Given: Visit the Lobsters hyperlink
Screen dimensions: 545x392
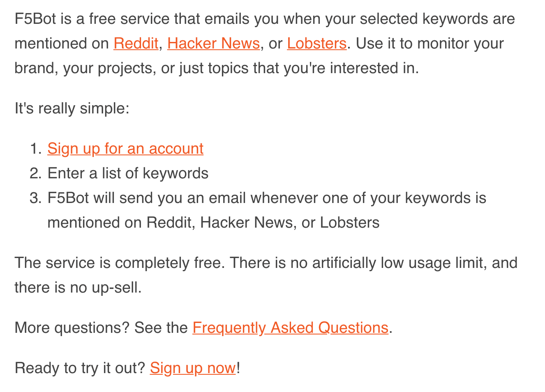Looking at the screenshot, I should tap(316, 44).
